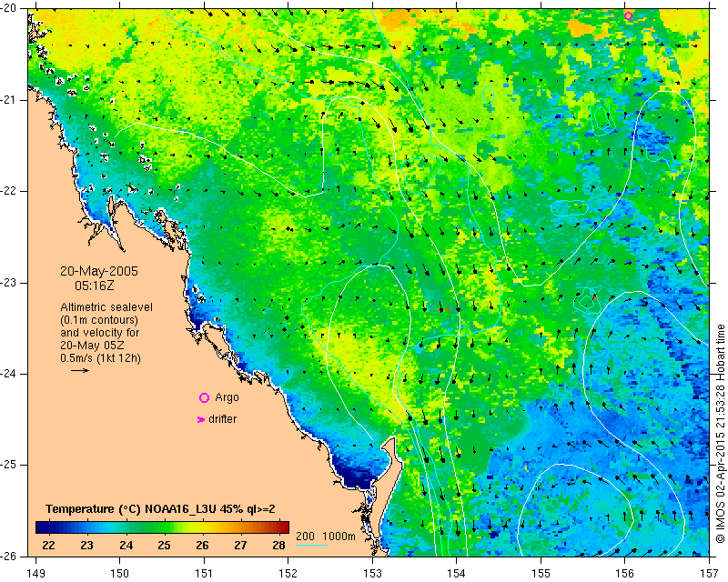This screenshot has height=582, width=728.
Task: Click the colorbar value 22
Action: point(48,546)
